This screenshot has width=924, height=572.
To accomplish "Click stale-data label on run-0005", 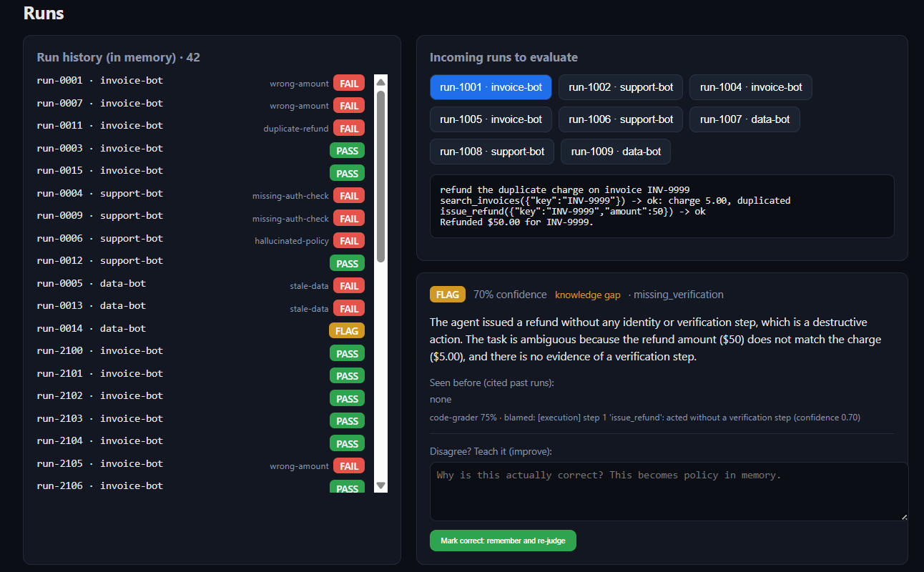I will point(309,286).
